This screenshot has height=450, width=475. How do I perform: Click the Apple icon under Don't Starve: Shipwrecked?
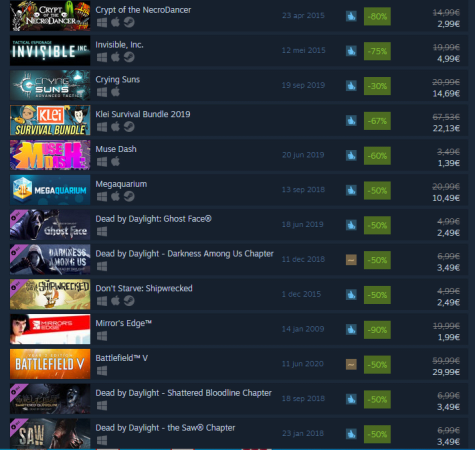[115, 301]
